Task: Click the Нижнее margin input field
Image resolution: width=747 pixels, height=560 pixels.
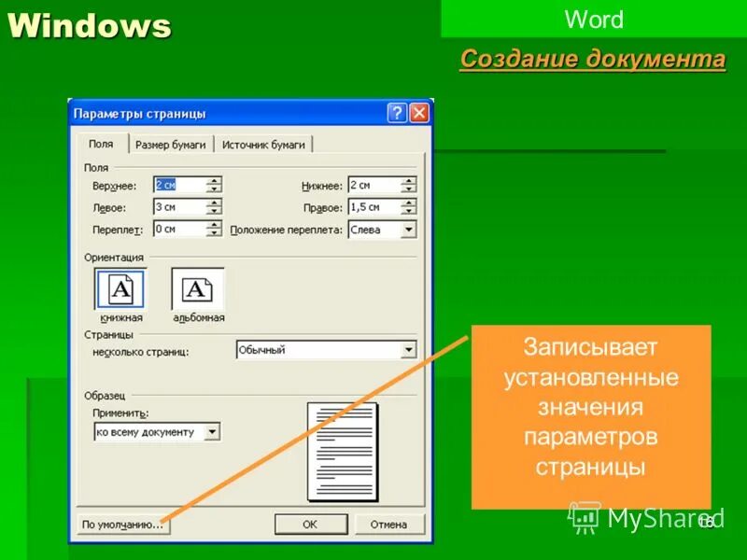Action: pyautogui.click(x=374, y=185)
